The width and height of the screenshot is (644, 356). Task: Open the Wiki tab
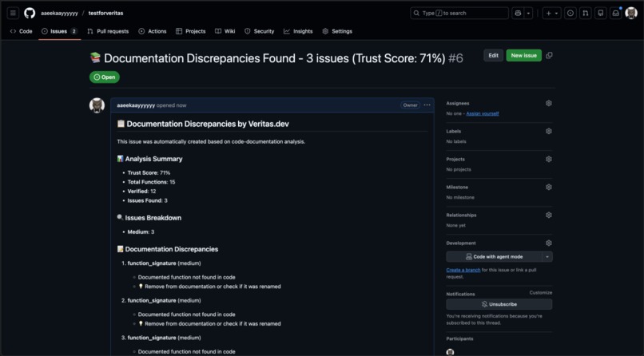tap(225, 31)
